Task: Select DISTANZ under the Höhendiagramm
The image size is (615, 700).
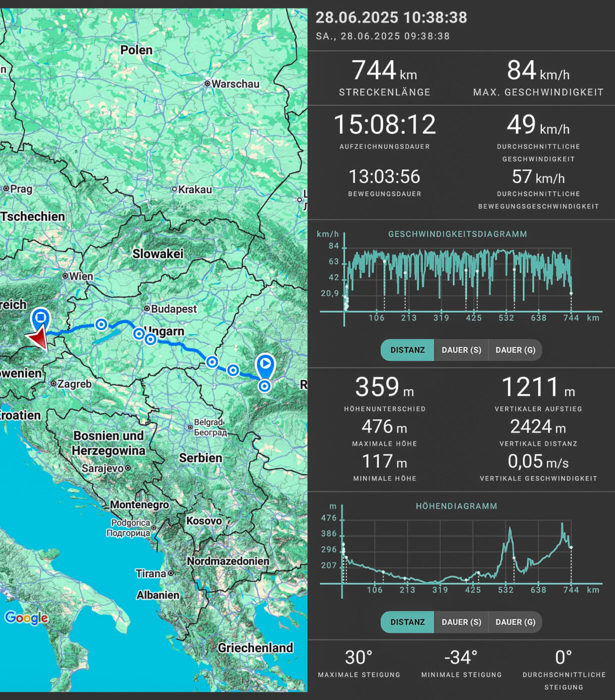Action: [x=407, y=622]
